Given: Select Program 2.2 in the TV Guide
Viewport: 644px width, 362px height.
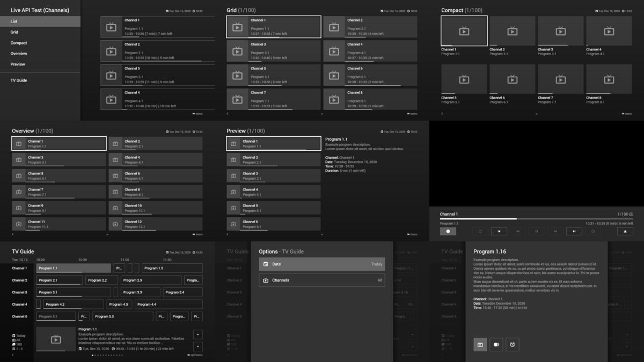Looking at the screenshot, I should [101, 280].
